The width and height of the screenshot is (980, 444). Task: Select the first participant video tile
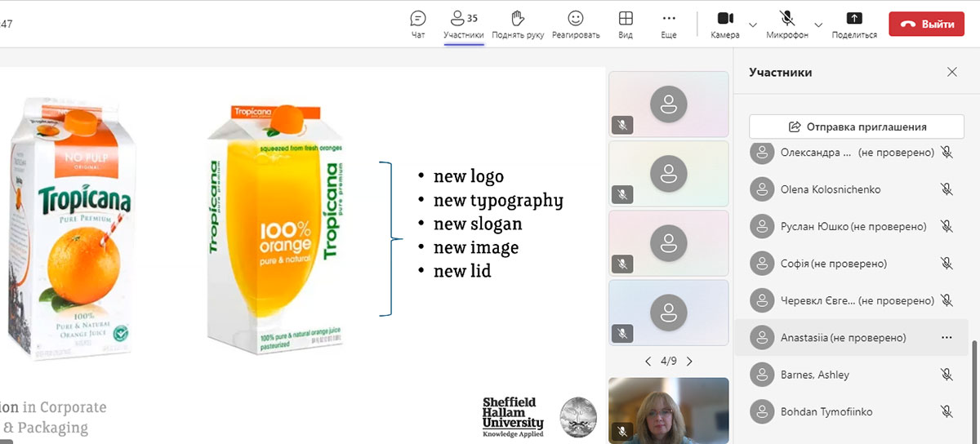tap(668, 104)
